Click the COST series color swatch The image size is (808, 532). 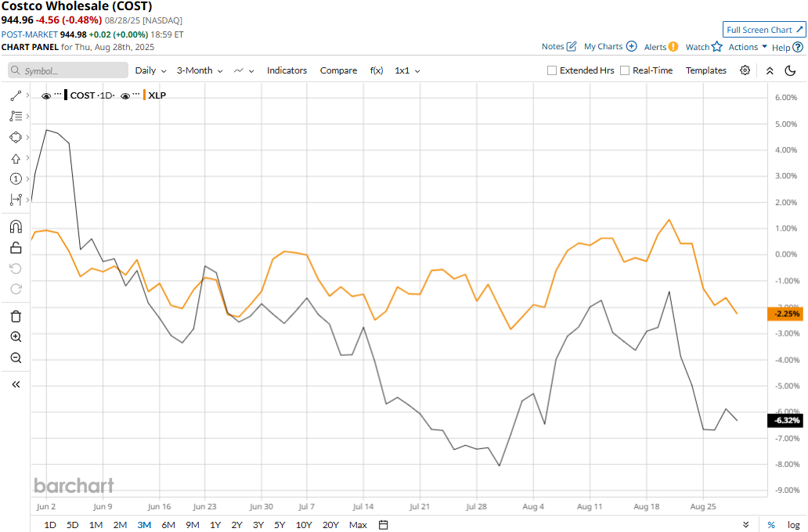point(66,95)
